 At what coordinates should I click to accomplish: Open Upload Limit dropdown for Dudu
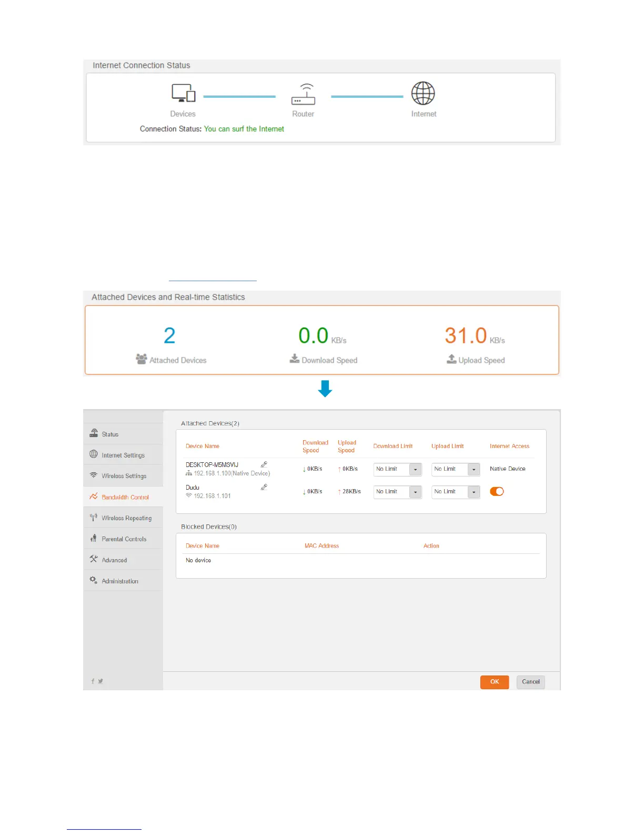coord(456,492)
